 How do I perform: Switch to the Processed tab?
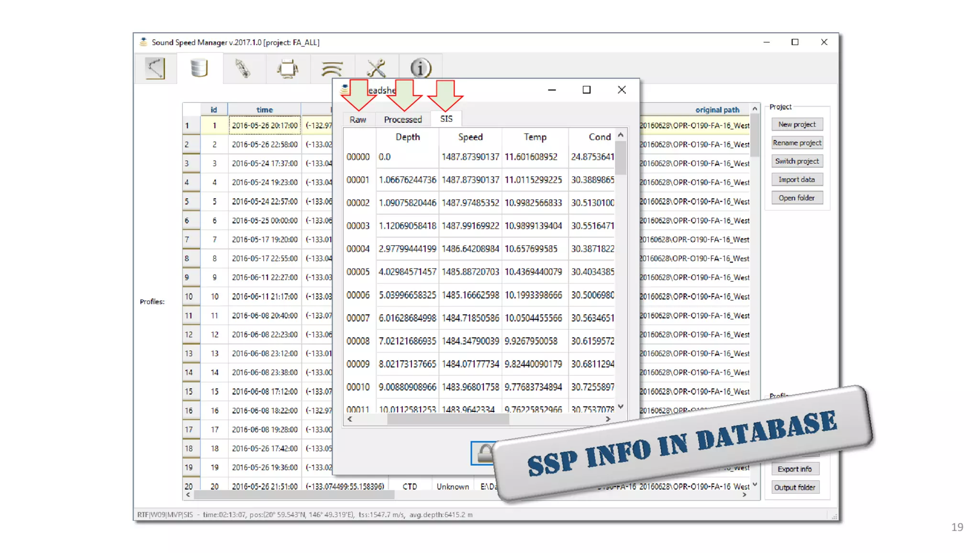coord(402,120)
